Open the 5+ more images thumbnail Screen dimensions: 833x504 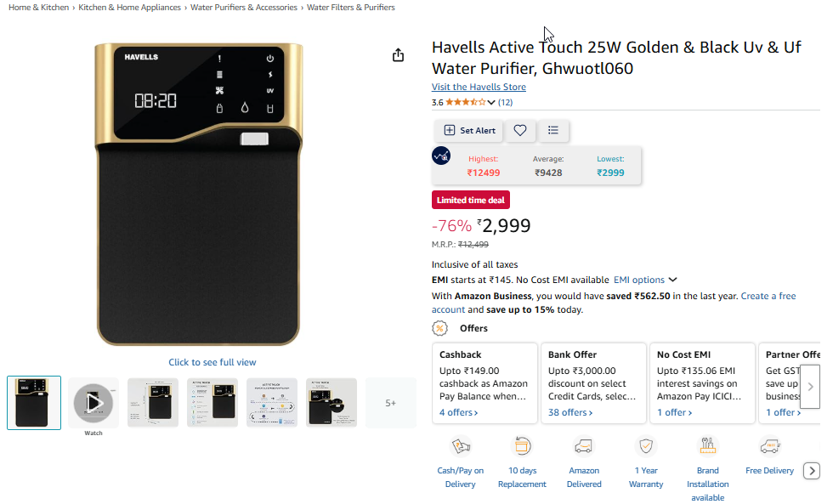click(x=390, y=403)
